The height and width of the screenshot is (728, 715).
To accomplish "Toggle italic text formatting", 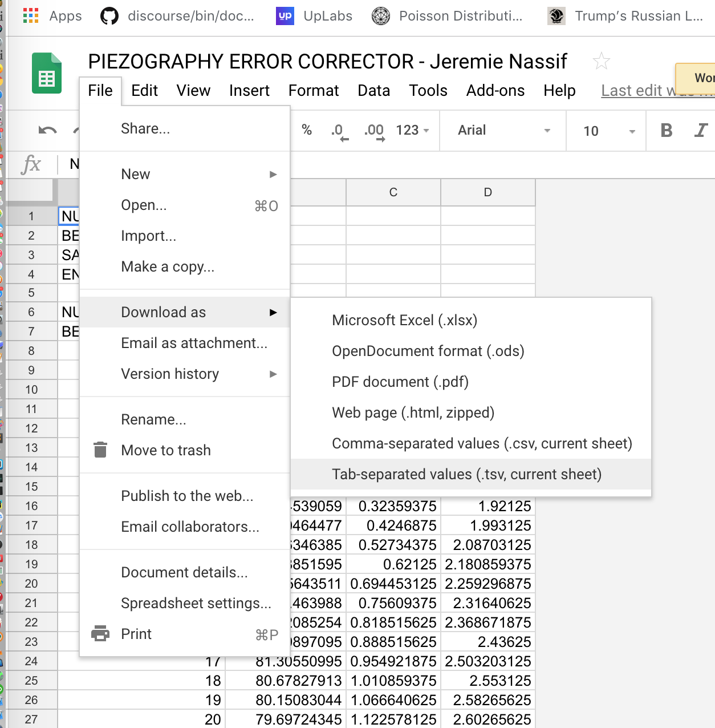I will [701, 131].
